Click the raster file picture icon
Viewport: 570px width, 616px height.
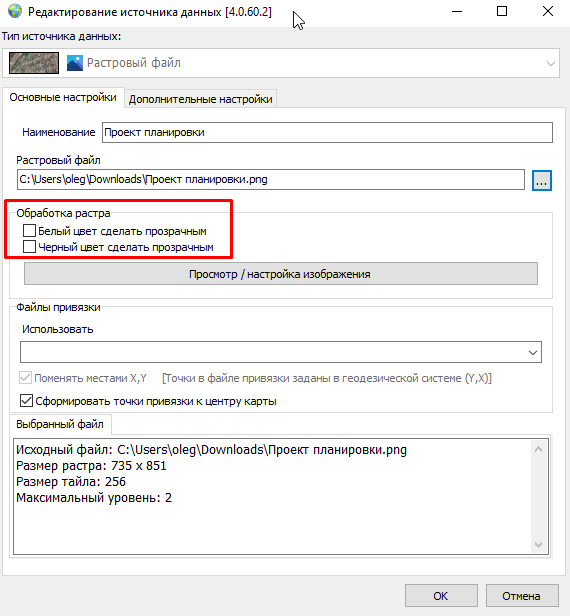pos(75,63)
